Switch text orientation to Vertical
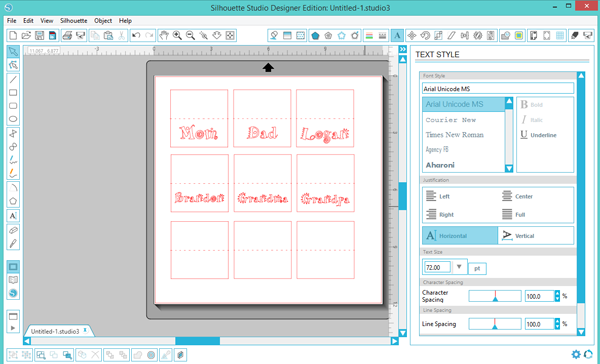This screenshot has height=364, width=600. click(x=535, y=235)
